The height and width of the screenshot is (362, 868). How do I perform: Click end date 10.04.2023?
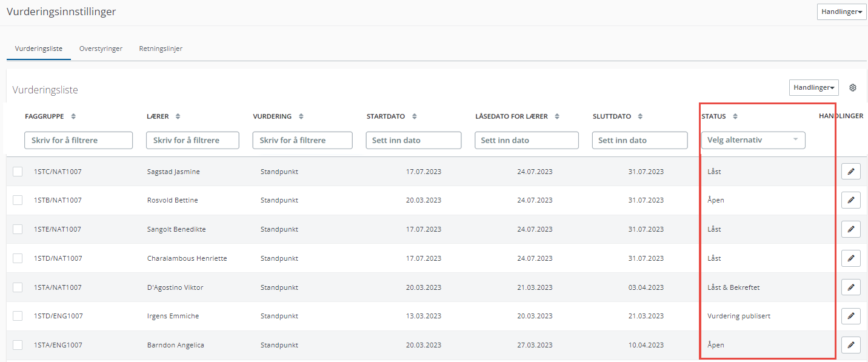(x=646, y=345)
